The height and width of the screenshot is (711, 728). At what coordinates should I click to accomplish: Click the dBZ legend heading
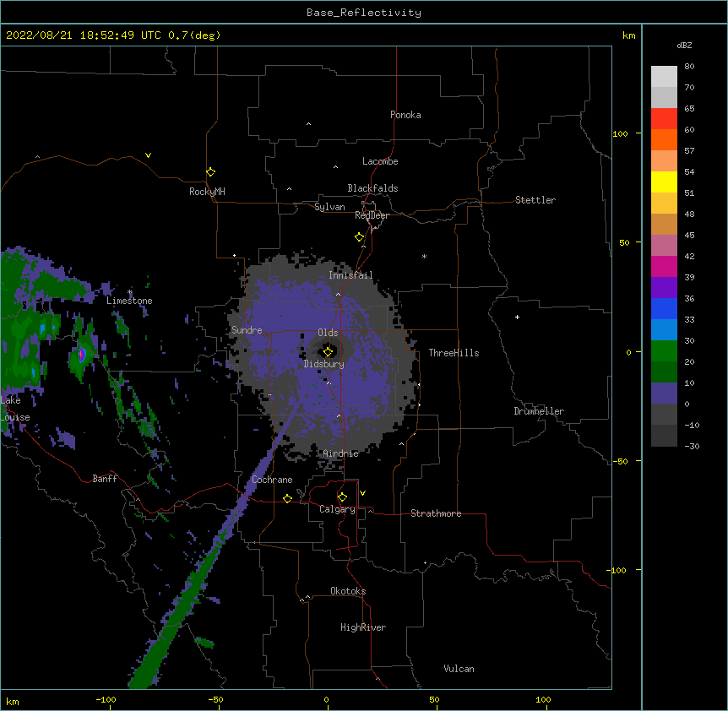pyautogui.click(x=684, y=45)
